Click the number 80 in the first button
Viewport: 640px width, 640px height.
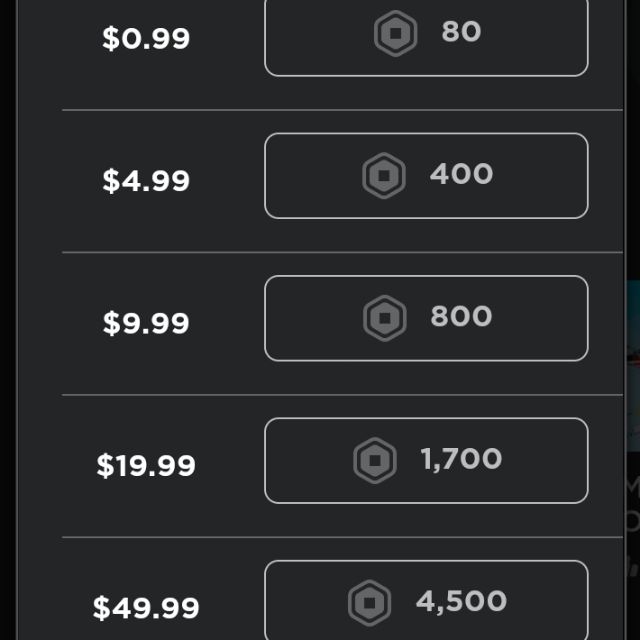pos(461,32)
